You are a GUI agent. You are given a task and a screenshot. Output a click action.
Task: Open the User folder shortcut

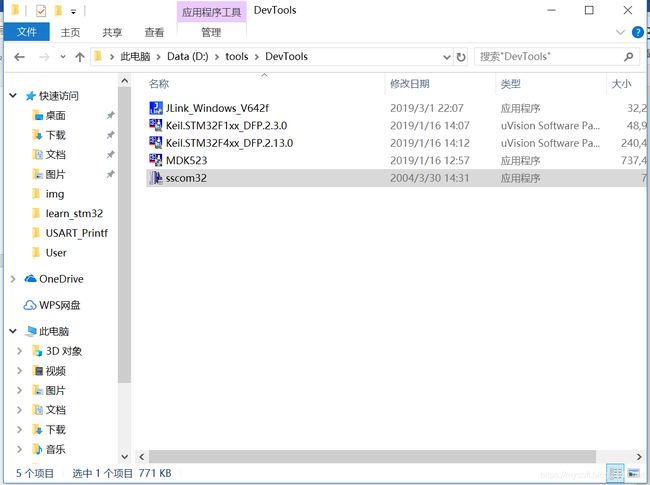tap(56, 252)
